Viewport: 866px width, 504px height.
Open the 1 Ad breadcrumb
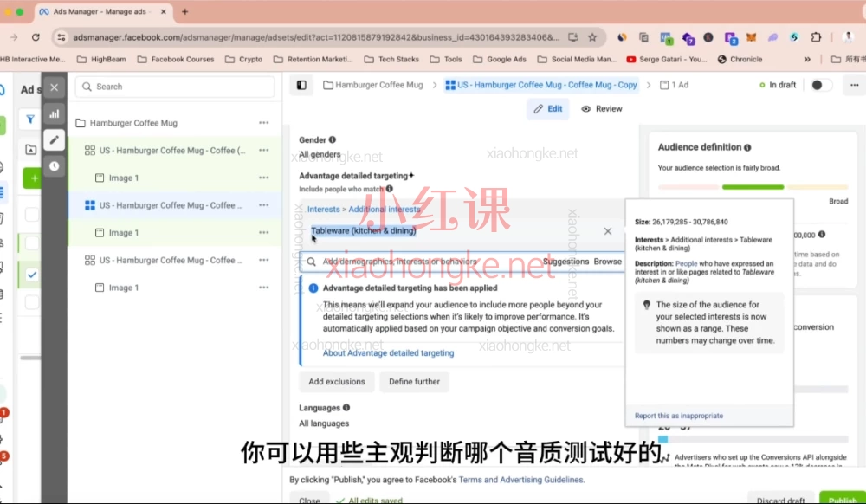pos(675,85)
